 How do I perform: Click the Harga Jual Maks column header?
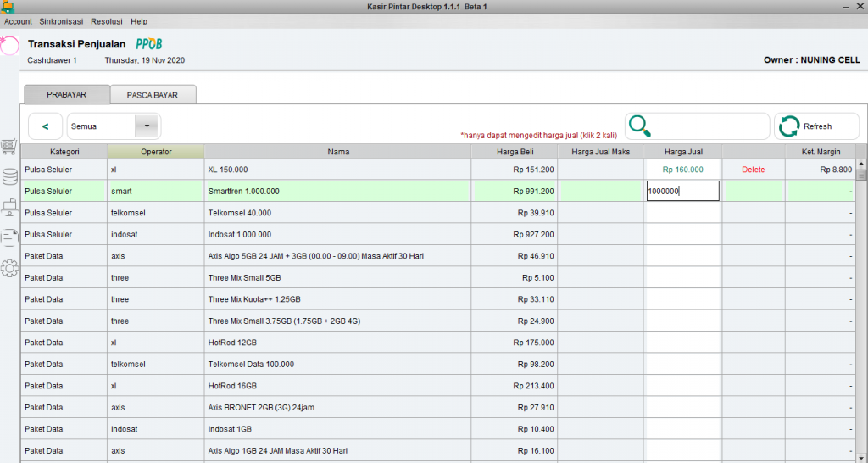[x=601, y=151]
